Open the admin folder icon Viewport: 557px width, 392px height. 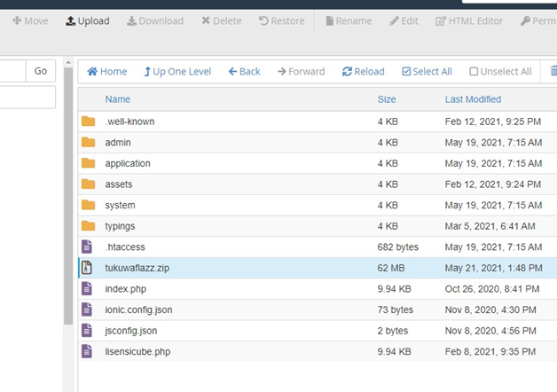[x=87, y=142]
